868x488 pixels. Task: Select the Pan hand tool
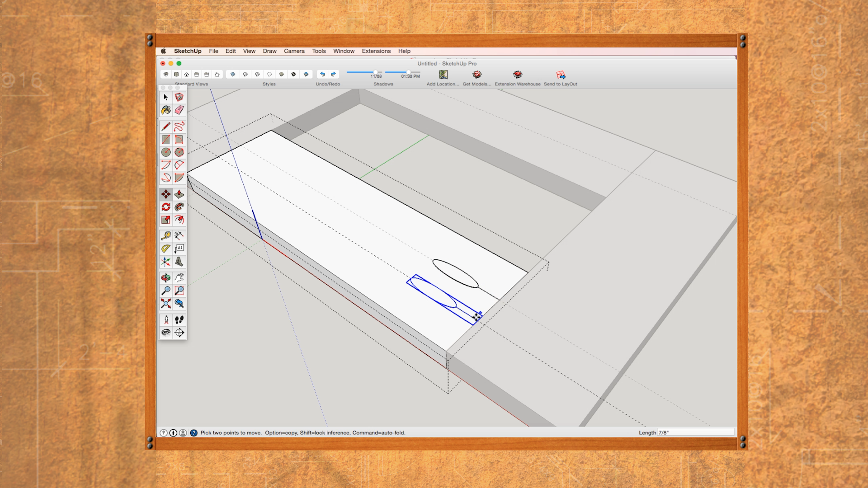179,278
